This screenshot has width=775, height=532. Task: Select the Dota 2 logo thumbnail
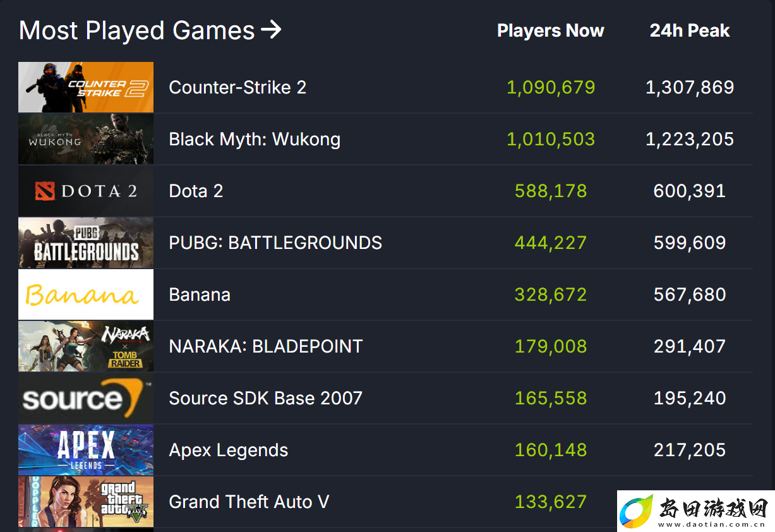click(86, 191)
